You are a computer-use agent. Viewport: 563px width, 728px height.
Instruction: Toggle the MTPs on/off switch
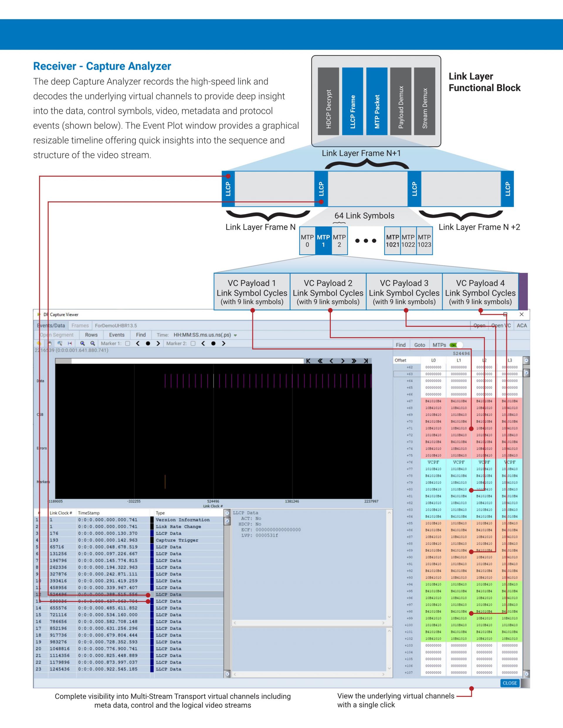coord(456,345)
